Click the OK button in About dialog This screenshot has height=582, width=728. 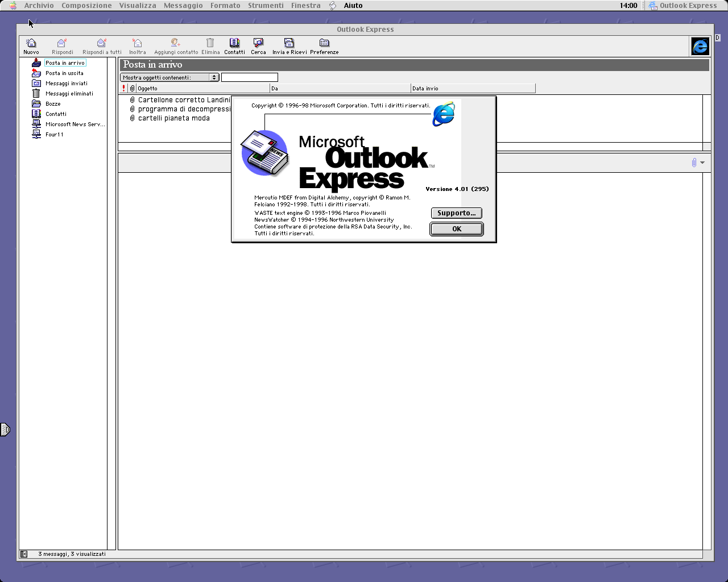[457, 229]
